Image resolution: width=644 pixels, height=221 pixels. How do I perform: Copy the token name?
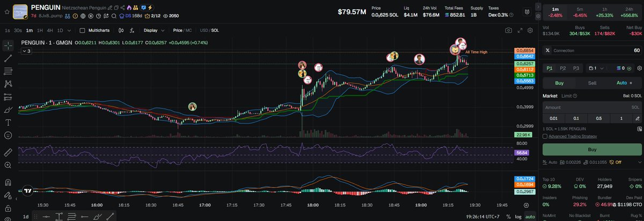(x=116, y=8)
